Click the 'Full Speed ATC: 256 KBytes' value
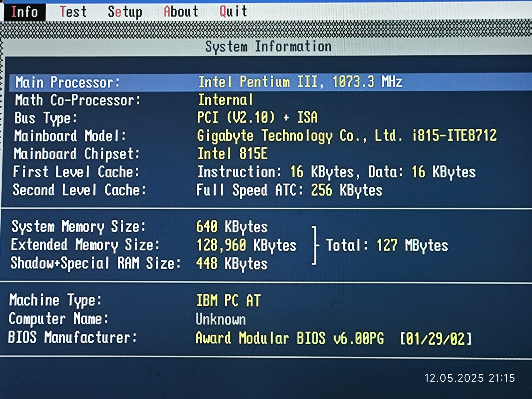 (x=289, y=190)
